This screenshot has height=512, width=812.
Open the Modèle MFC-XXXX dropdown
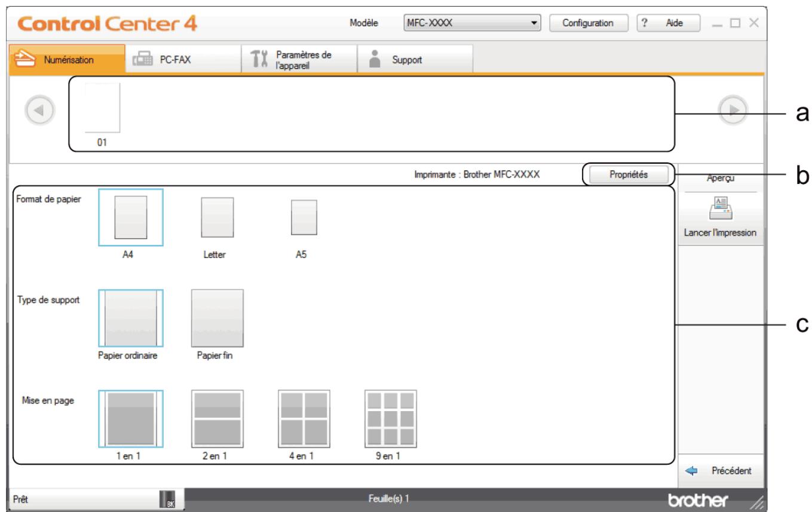coord(471,23)
